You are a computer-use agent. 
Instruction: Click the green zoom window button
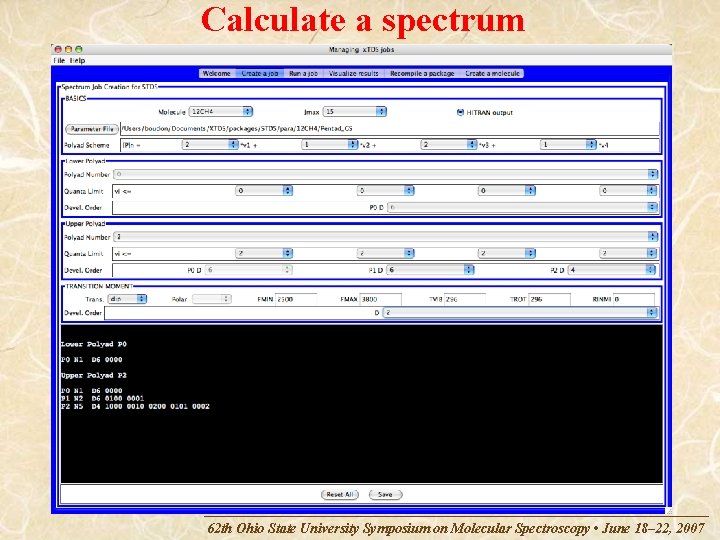pyautogui.click(x=79, y=49)
